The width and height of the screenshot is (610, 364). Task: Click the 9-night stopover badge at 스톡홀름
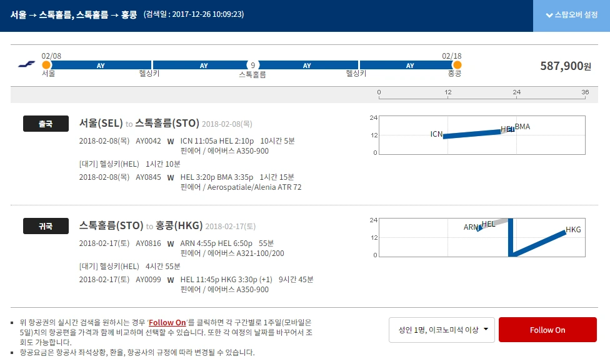click(x=253, y=65)
